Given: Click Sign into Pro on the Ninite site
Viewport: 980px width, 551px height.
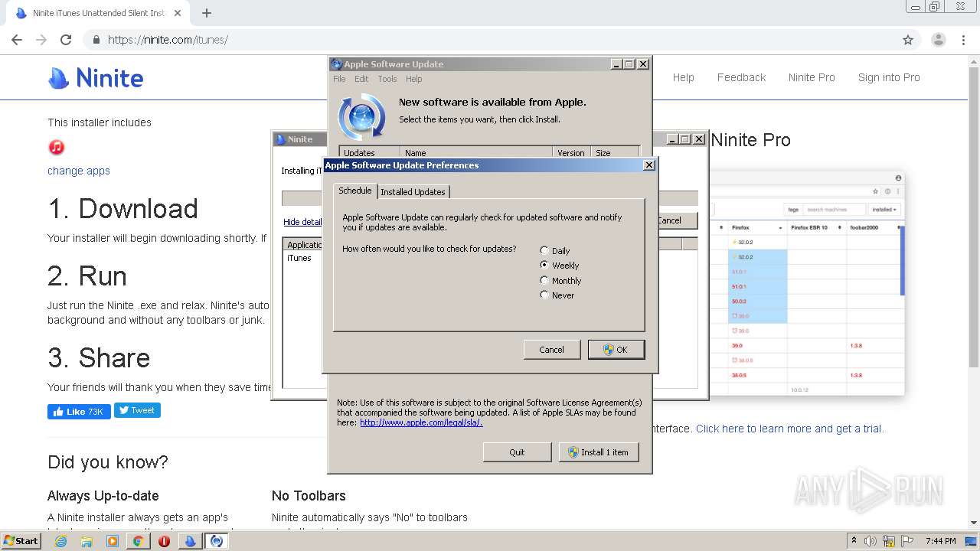Looking at the screenshot, I should (889, 77).
